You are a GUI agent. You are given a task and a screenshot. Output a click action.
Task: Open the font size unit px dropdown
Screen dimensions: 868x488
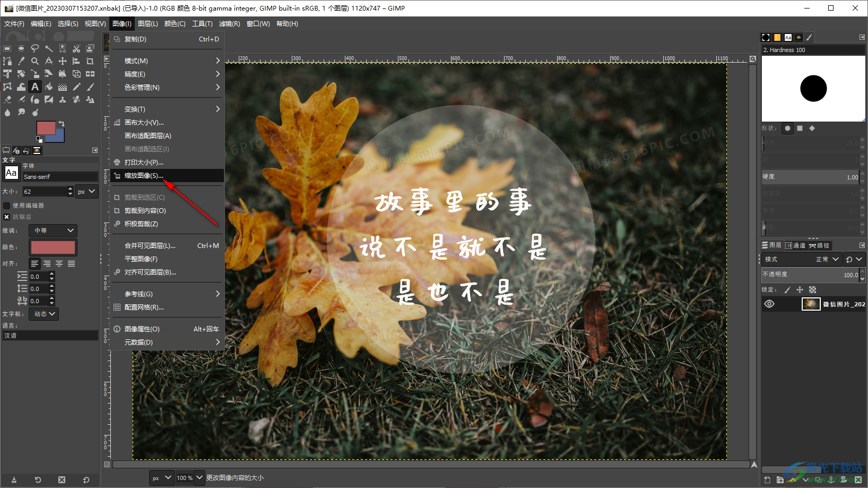click(x=86, y=192)
